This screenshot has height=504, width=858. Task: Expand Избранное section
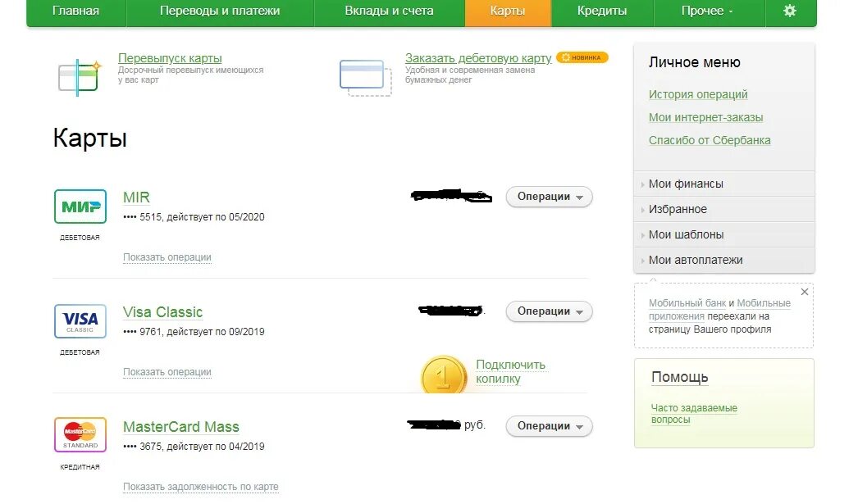pos(724,209)
